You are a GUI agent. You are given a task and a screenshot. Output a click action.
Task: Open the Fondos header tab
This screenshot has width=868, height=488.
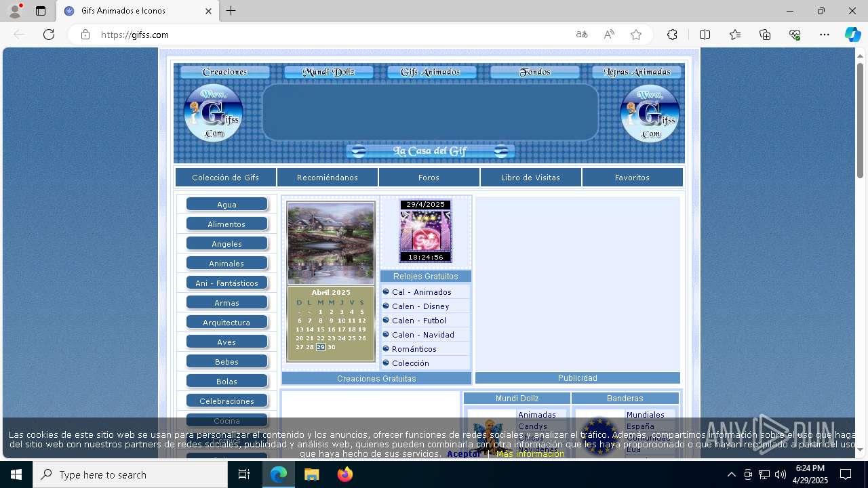534,72
